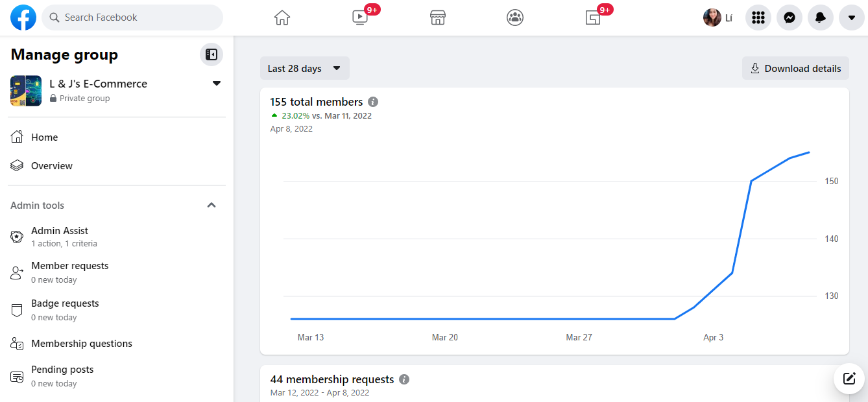Screen dimensions: 868x402
Task: Click the Download details button
Action: (795, 68)
